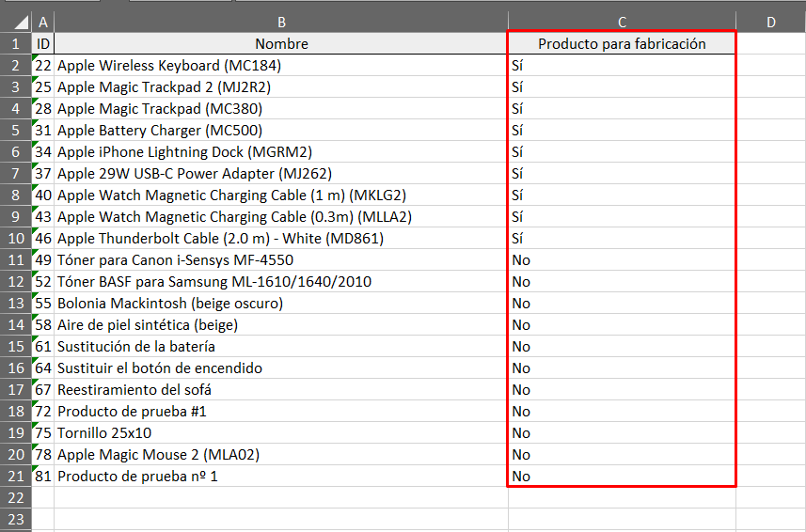Select cell Apple Magic Trackpad (MC380)
The height and width of the screenshot is (532, 806).
[281, 108]
